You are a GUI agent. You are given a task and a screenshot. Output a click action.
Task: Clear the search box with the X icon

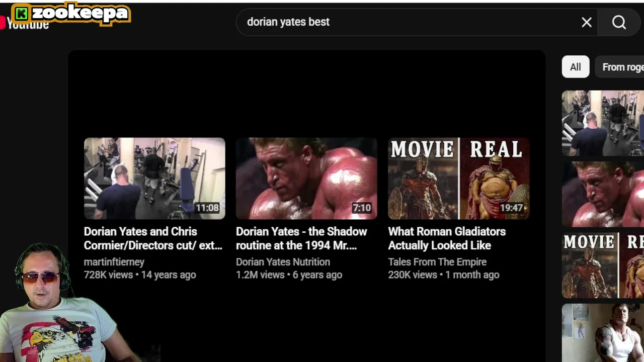click(587, 22)
